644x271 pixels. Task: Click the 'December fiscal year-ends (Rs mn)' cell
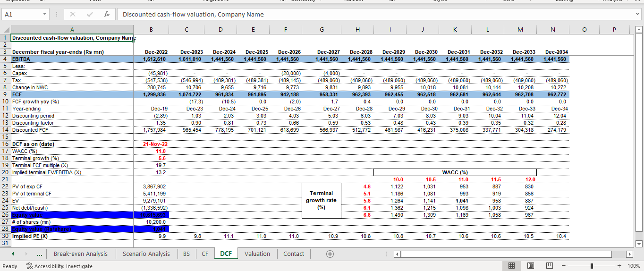pyautogui.click(x=72, y=52)
